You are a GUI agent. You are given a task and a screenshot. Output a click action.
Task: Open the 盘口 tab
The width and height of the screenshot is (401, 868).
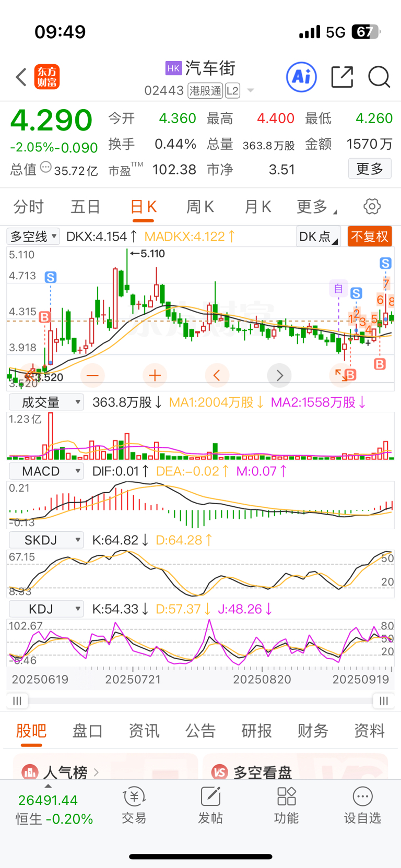pos(87,731)
